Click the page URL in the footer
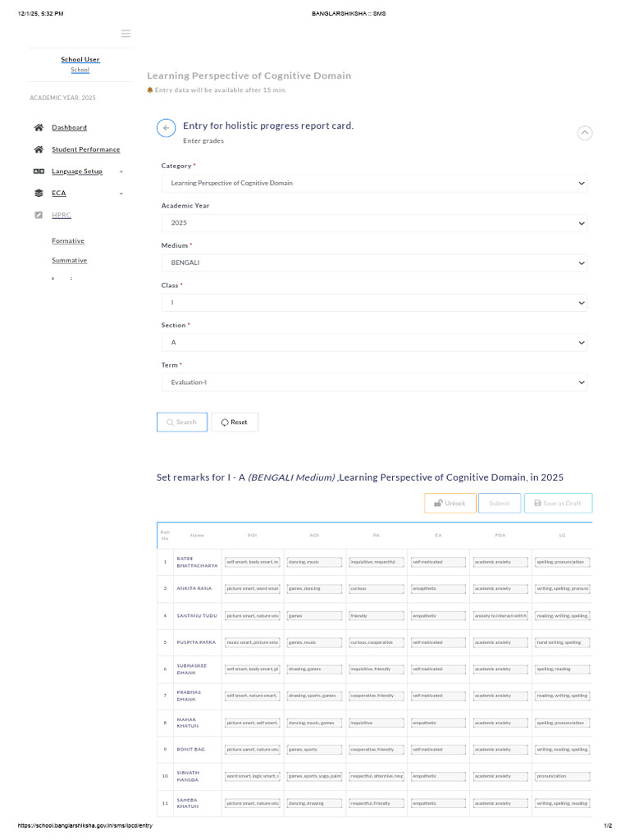Screen dimensions: 630x840 coord(85,826)
